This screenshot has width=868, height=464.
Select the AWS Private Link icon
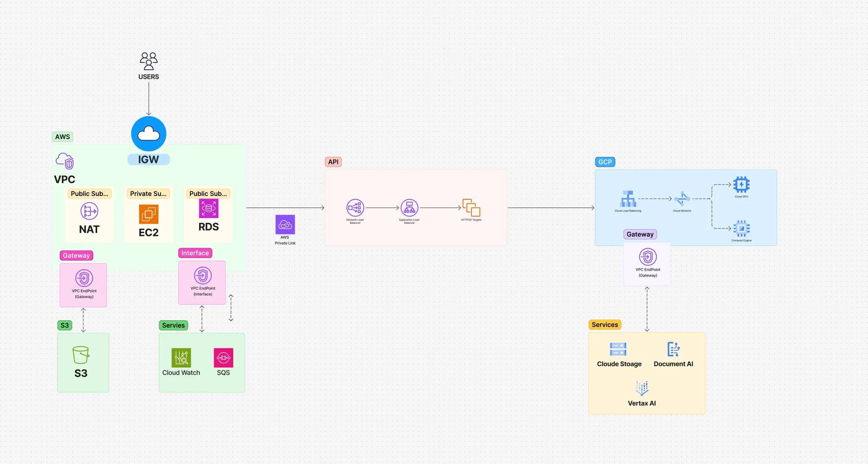(285, 224)
